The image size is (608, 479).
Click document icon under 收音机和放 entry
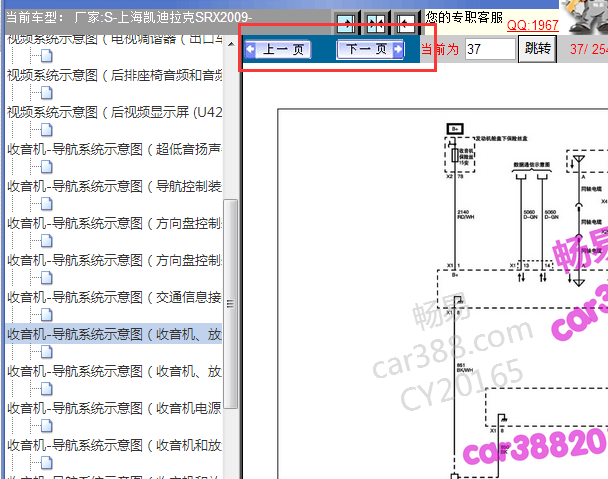[47, 463]
